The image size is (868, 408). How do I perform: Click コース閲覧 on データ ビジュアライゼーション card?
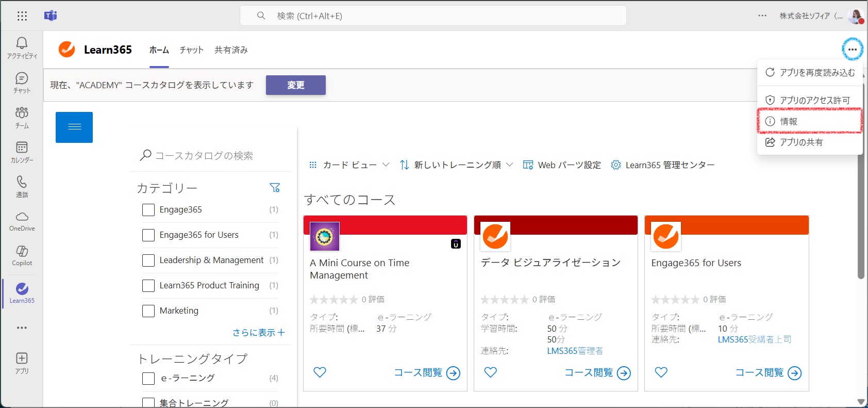pyautogui.click(x=598, y=373)
